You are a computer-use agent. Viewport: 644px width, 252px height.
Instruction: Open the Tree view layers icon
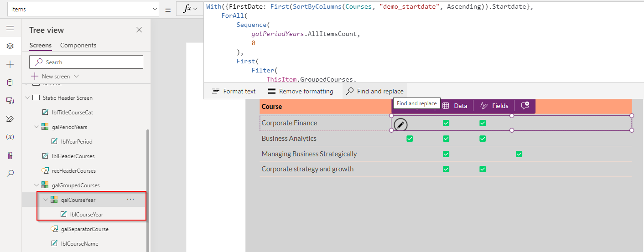coord(10,46)
